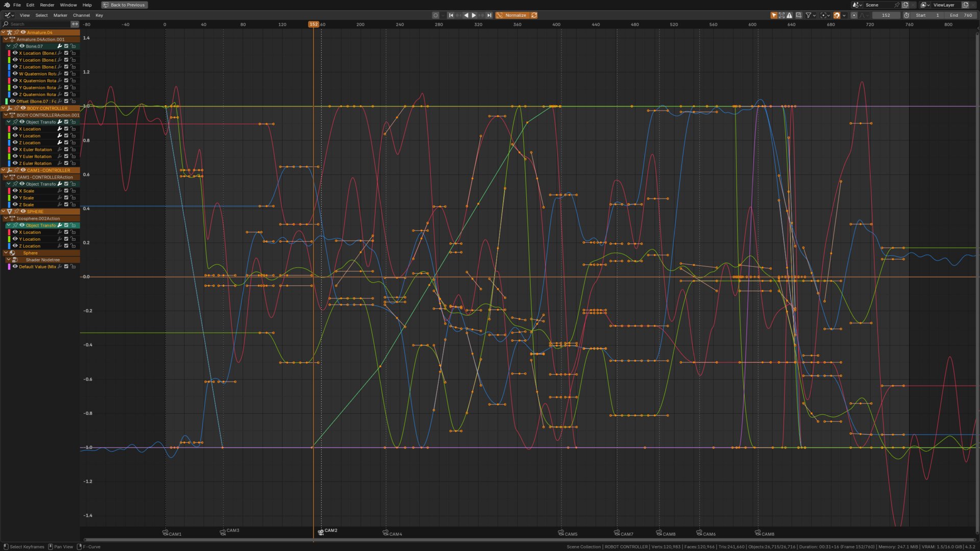Open the pivot point dropdown
This screenshot has width=980, height=551.
coord(825,15)
